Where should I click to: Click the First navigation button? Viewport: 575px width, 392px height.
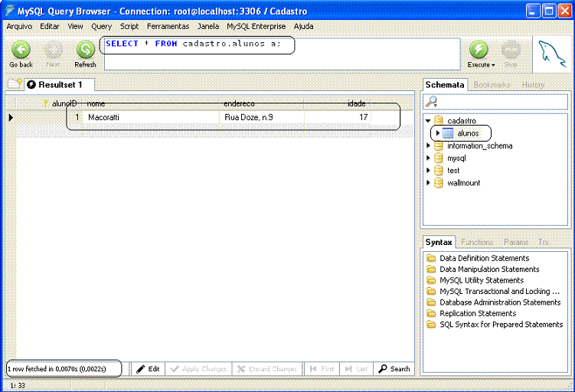322,369
